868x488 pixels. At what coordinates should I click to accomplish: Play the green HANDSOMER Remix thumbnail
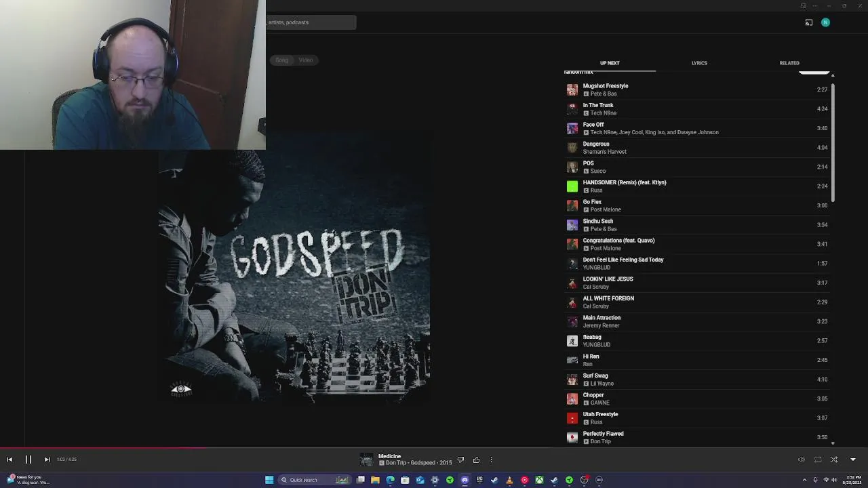[x=572, y=186]
